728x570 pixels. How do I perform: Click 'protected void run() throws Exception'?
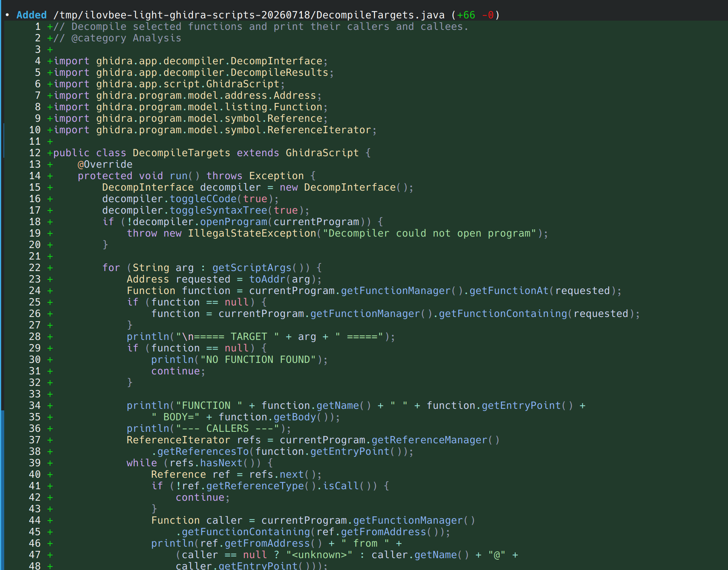coord(191,176)
